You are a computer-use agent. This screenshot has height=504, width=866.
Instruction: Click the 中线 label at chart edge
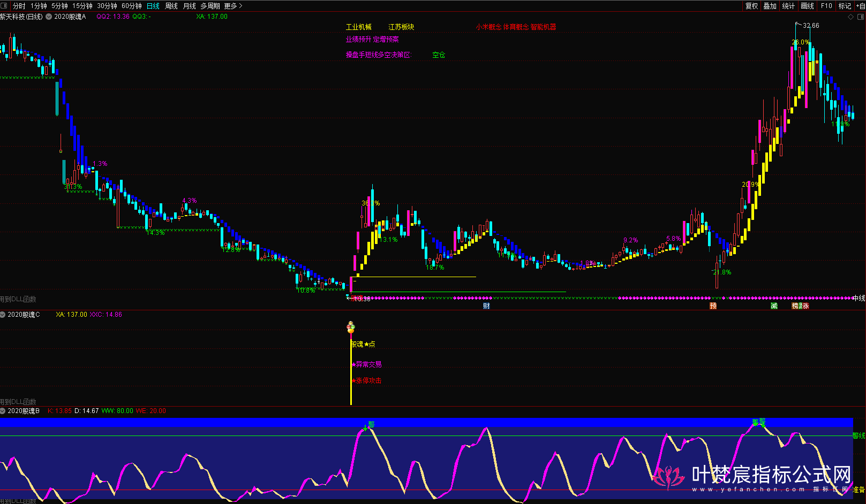click(859, 298)
